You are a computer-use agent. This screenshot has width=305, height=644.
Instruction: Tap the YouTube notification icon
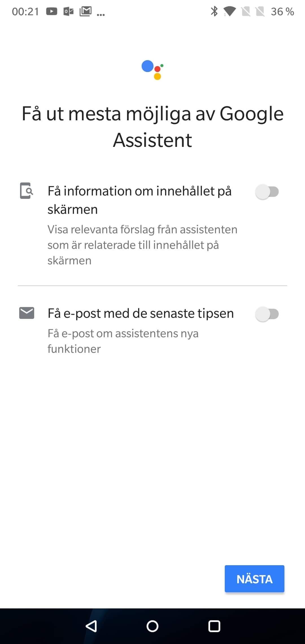(x=52, y=11)
